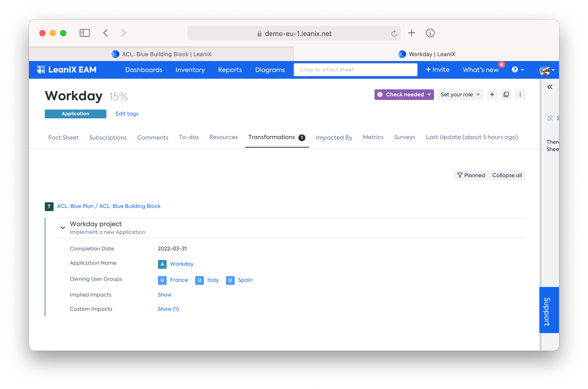The height and width of the screenshot is (389, 588).
Task: Open the Diagrams menu
Action: point(270,70)
